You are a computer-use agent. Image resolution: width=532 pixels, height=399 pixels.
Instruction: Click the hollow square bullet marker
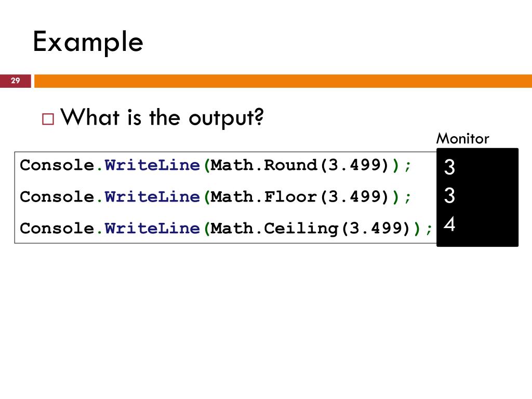tap(48, 119)
